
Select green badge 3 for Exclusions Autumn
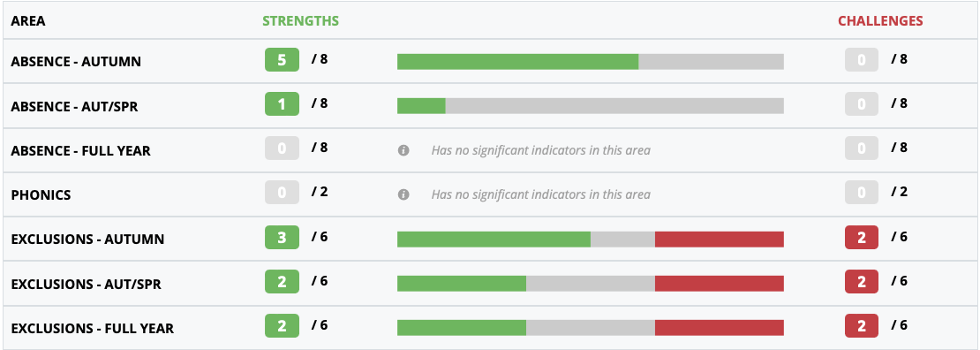pos(282,238)
